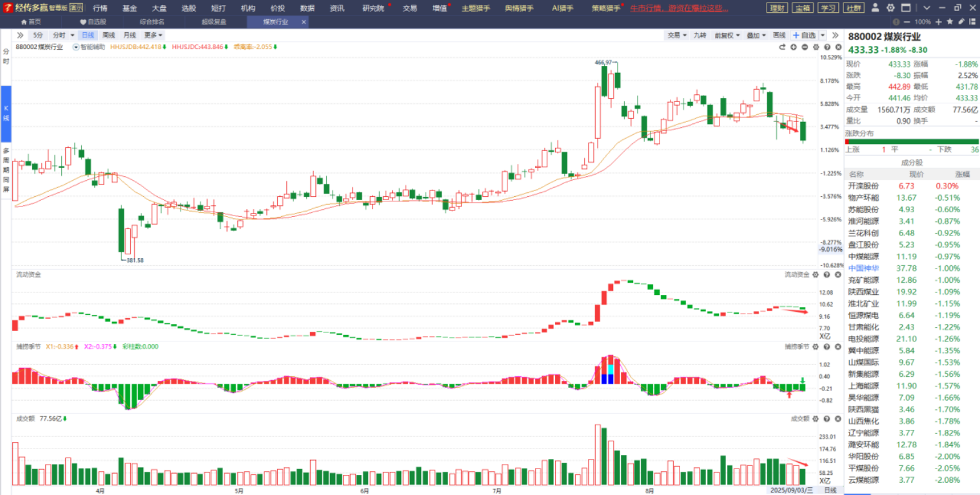Add to watchlist with +自选 button
The height and width of the screenshot is (495, 980).
804,35
